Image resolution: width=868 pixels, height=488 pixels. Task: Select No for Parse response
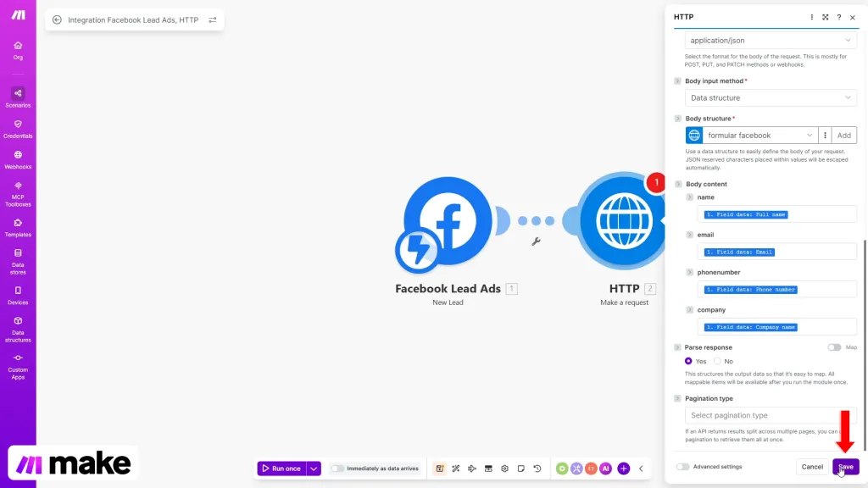click(717, 361)
